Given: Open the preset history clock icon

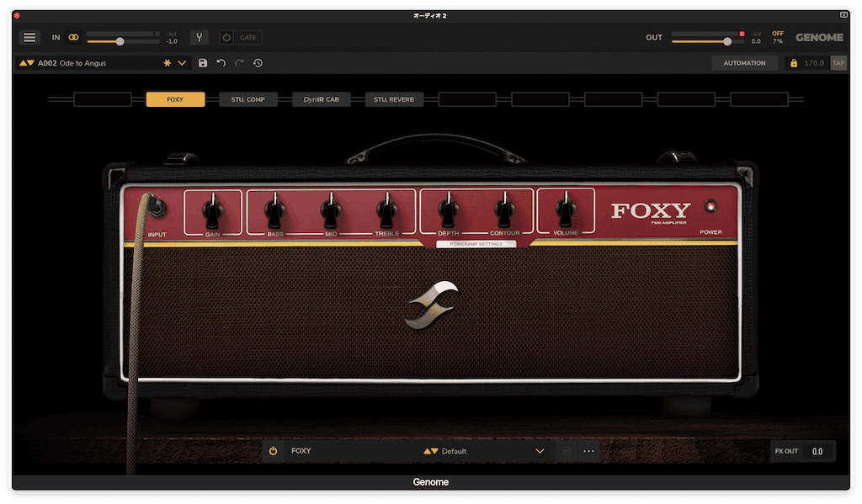Looking at the screenshot, I should 258,63.
